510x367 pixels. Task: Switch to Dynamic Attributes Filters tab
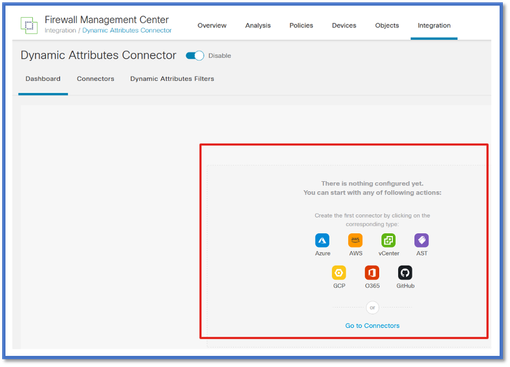[x=172, y=79]
